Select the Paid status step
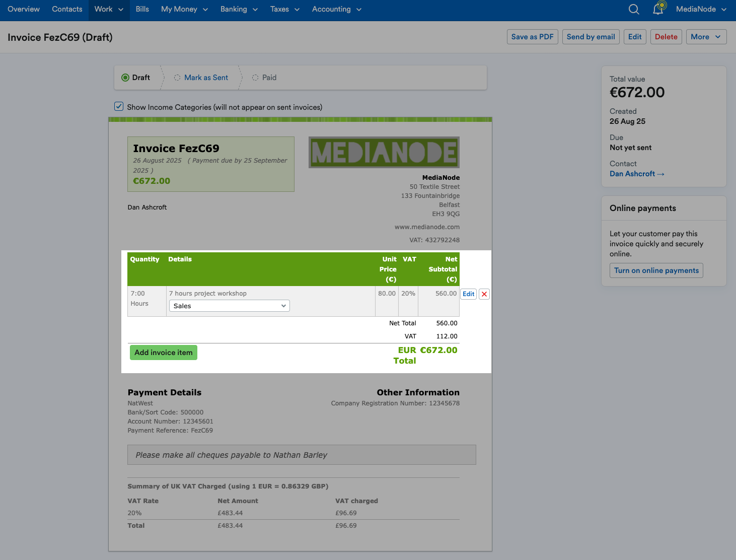Screen dimensions: 736x560 tap(264, 78)
